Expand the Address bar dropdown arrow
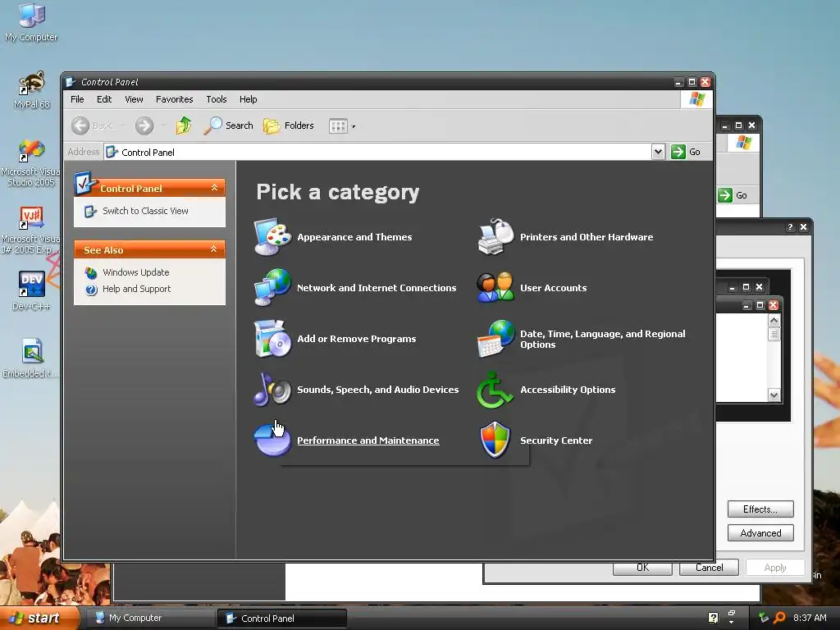This screenshot has width=840, height=630. pos(658,152)
